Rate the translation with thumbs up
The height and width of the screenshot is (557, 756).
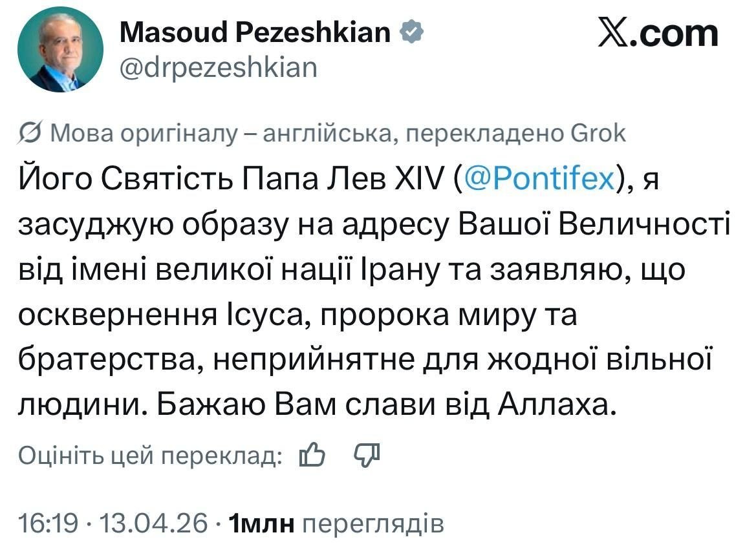[312, 456]
